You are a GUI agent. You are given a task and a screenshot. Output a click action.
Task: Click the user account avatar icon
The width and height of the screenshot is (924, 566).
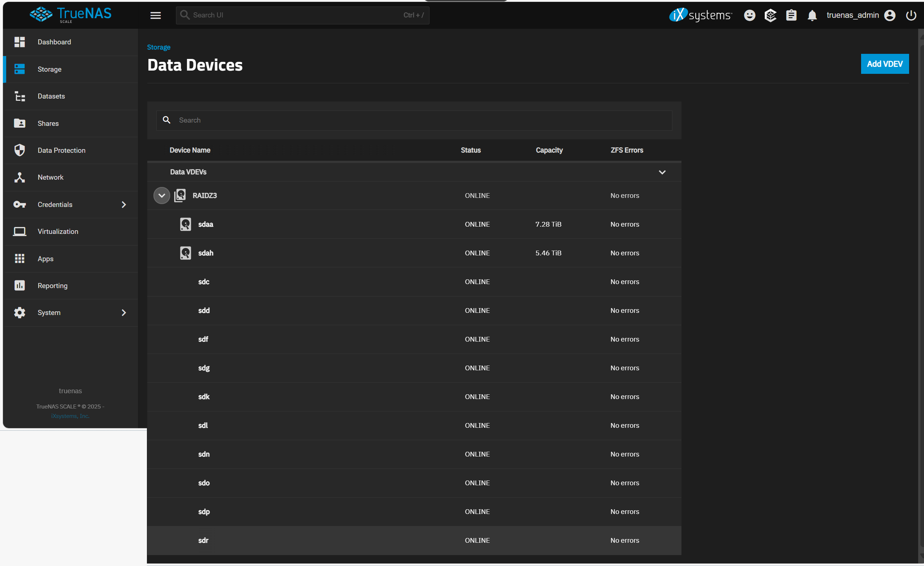(x=889, y=15)
